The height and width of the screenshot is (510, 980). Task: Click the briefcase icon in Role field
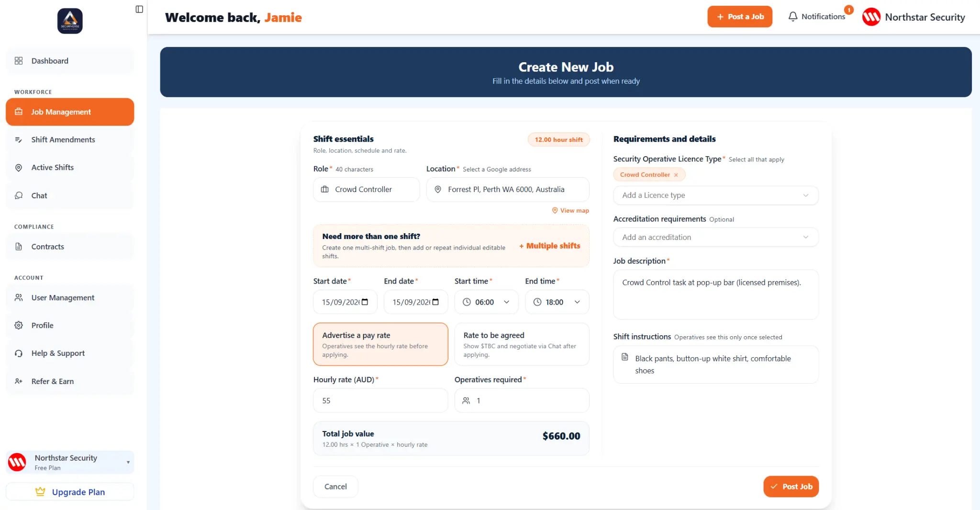(x=324, y=190)
